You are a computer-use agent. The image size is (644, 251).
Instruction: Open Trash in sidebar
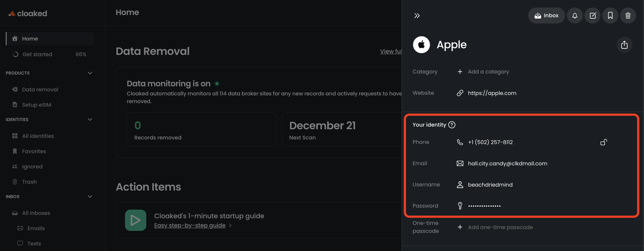pyautogui.click(x=29, y=182)
